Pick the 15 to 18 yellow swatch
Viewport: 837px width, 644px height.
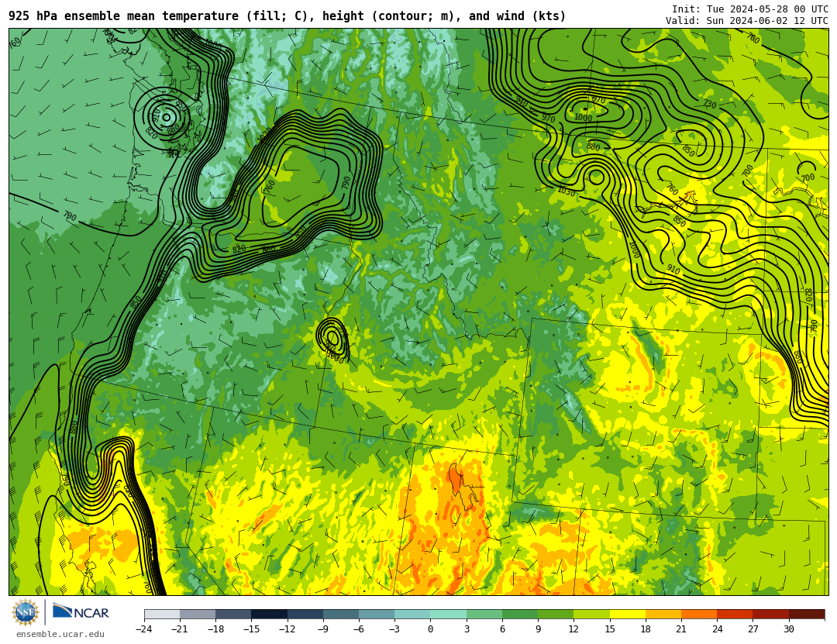(627, 614)
